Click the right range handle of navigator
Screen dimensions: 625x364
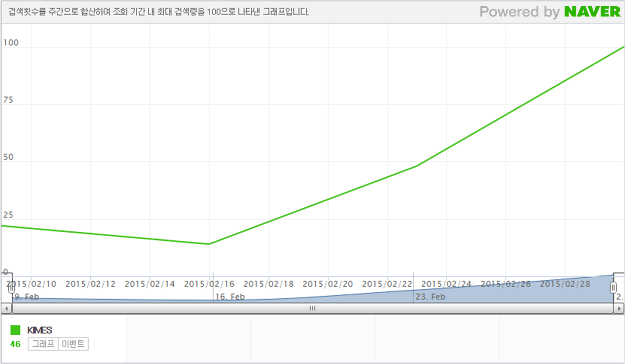613,288
